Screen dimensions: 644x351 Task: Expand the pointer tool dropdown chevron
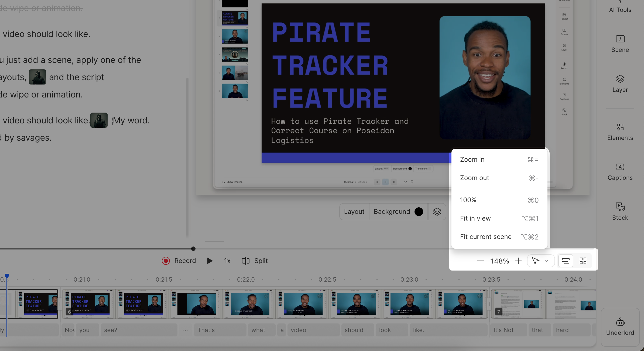(x=547, y=261)
